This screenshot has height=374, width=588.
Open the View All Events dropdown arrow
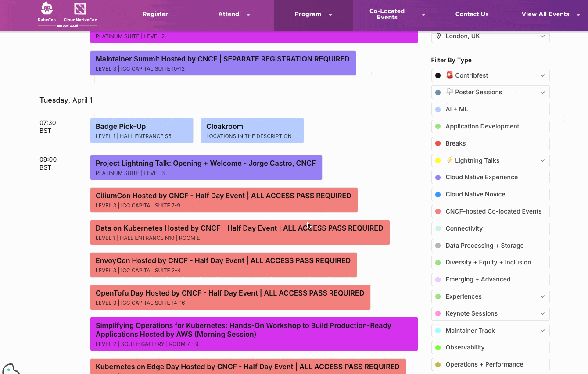(578, 14)
